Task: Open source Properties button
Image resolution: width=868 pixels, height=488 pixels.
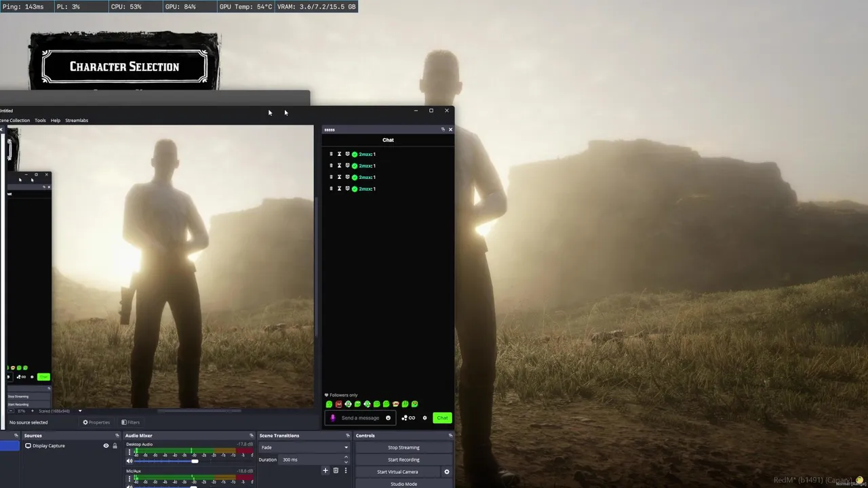Action: pyautogui.click(x=96, y=422)
